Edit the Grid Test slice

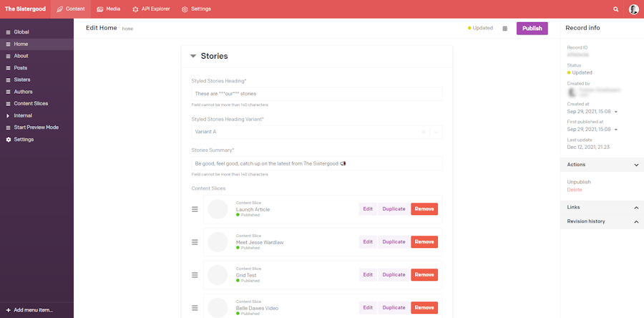pos(368,275)
